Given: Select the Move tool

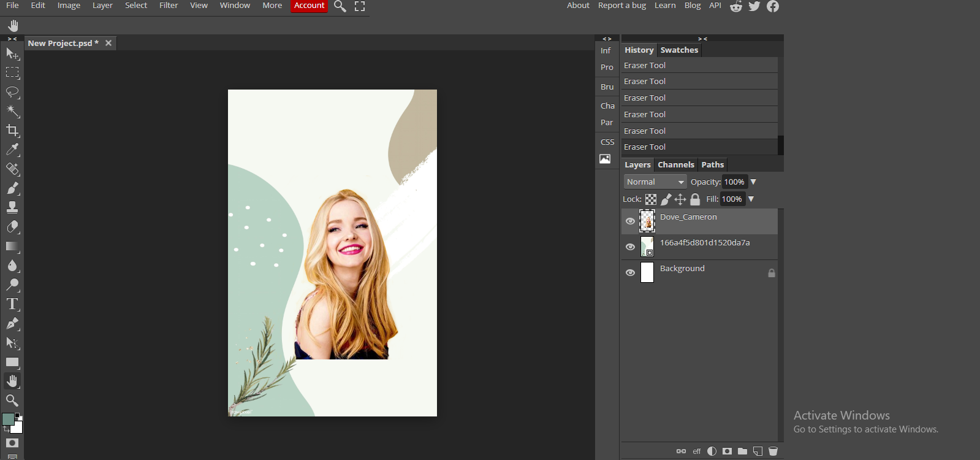Looking at the screenshot, I should [x=12, y=53].
